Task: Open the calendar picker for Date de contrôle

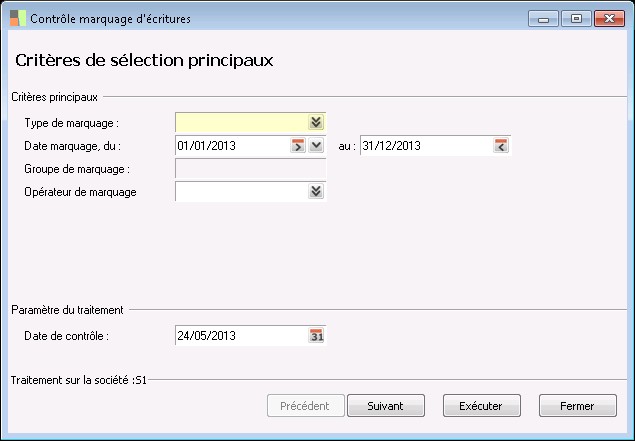Action: (x=316, y=335)
